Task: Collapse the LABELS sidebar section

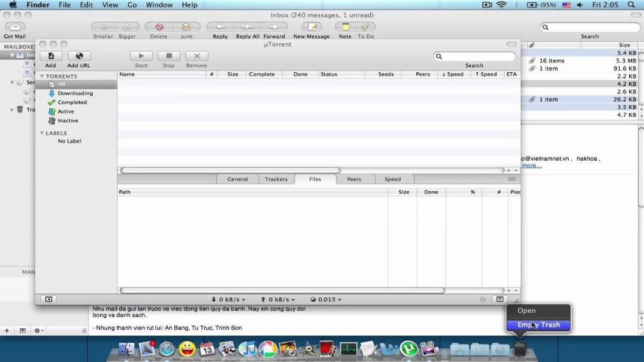Action: click(41, 133)
